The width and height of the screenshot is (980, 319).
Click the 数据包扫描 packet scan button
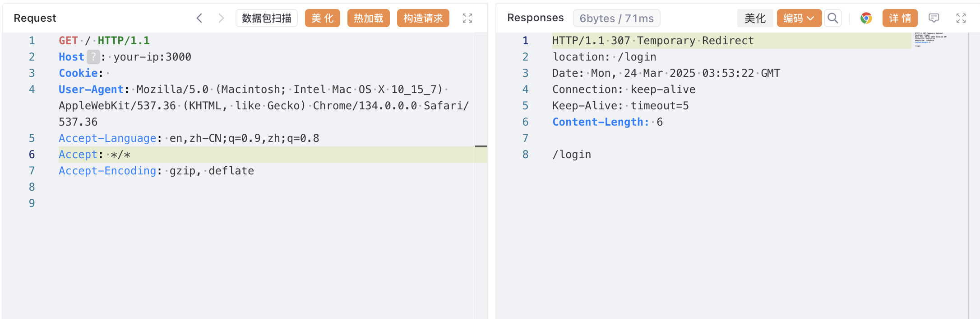[x=266, y=18]
